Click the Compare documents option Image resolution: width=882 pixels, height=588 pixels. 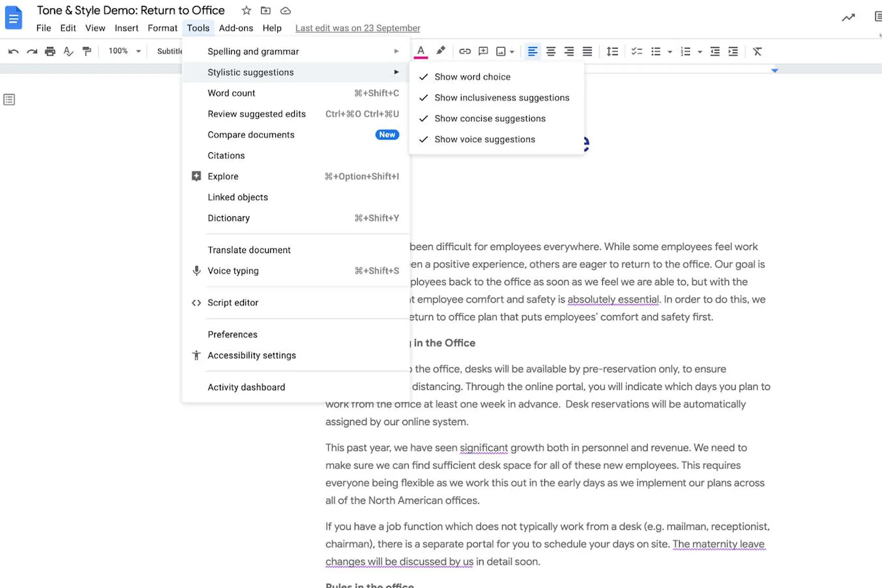[251, 135]
